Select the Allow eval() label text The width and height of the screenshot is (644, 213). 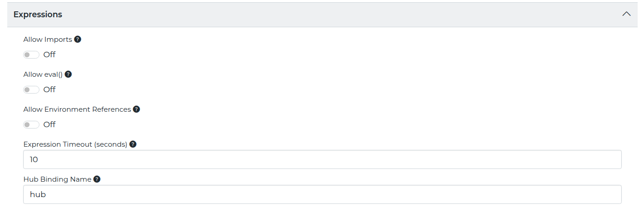tap(43, 74)
